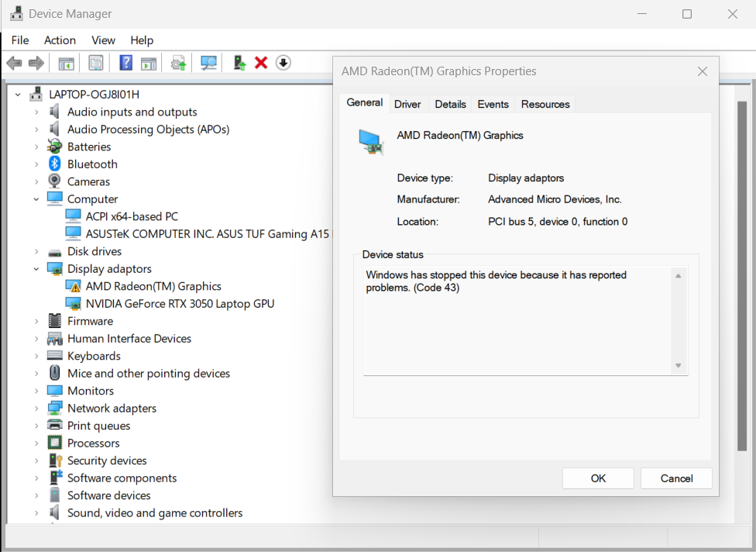Click the Forward arrow toolbar icon
This screenshot has height=552, width=756.
coord(36,64)
